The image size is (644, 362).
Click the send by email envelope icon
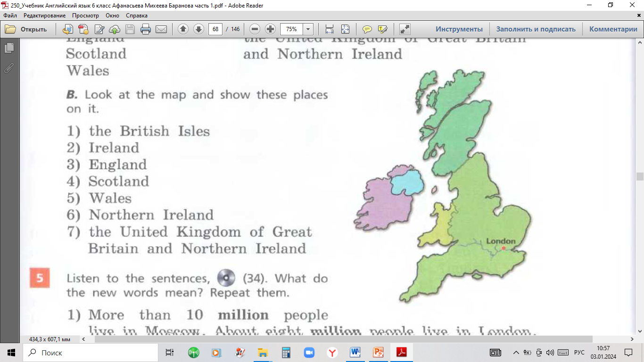[x=161, y=29]
